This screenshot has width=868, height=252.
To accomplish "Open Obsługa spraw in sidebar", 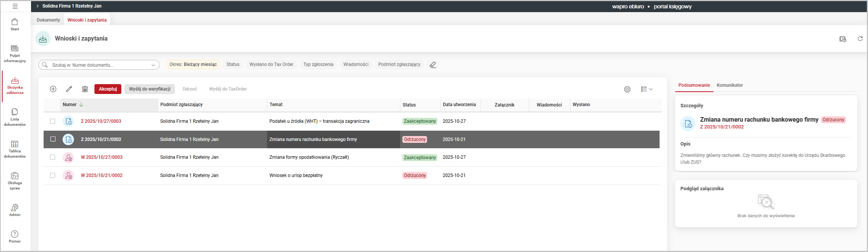I will click(x=15, y=181).
